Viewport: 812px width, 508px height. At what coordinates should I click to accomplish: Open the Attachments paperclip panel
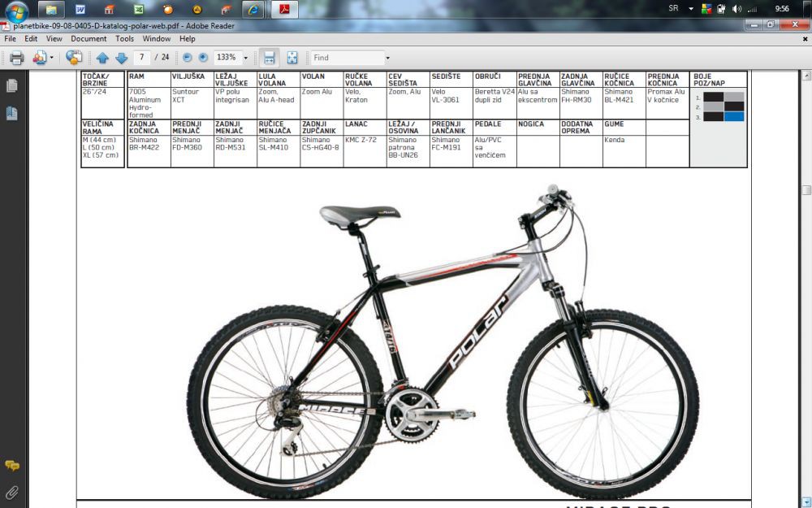(x=12, y=492)
